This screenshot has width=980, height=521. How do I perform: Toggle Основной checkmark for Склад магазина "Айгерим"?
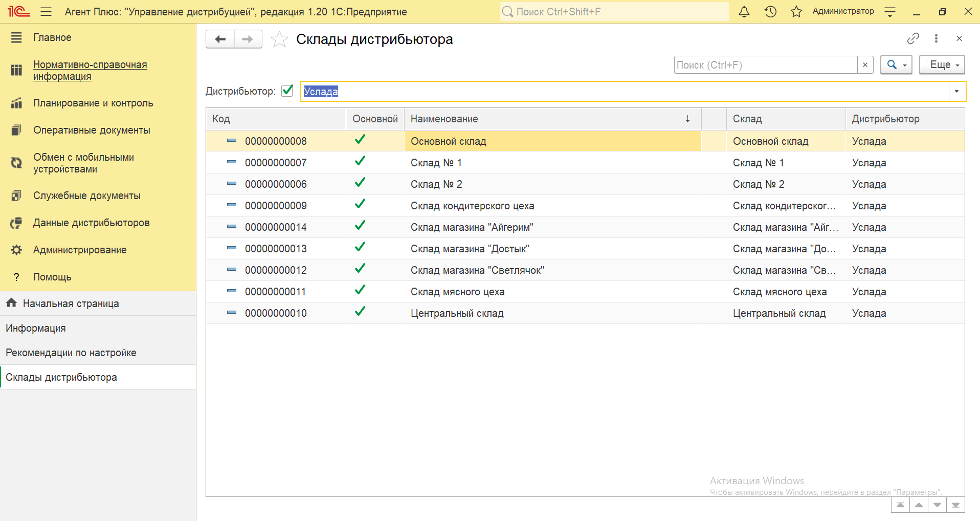click(360, 225)
